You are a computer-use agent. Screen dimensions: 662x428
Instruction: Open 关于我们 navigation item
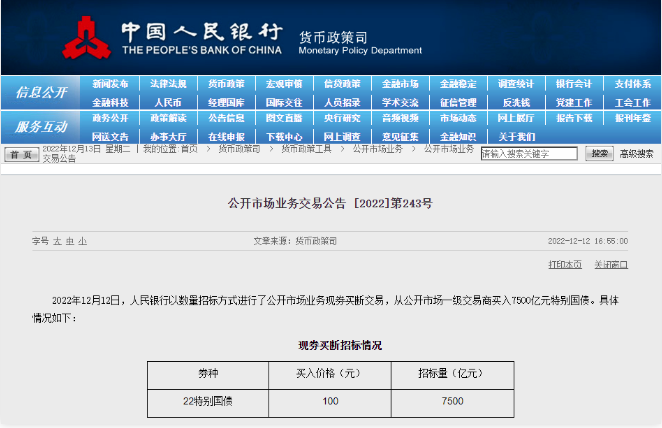pos(516,137)
